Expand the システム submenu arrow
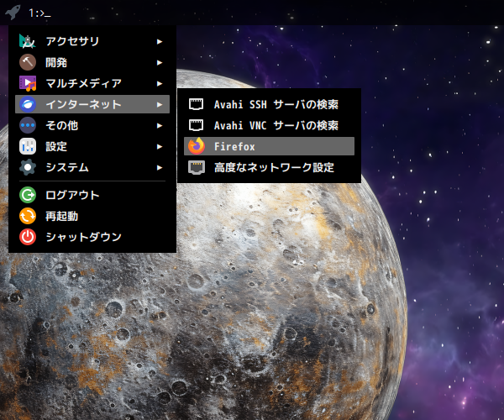504x420 pixels. pos(160,167)
